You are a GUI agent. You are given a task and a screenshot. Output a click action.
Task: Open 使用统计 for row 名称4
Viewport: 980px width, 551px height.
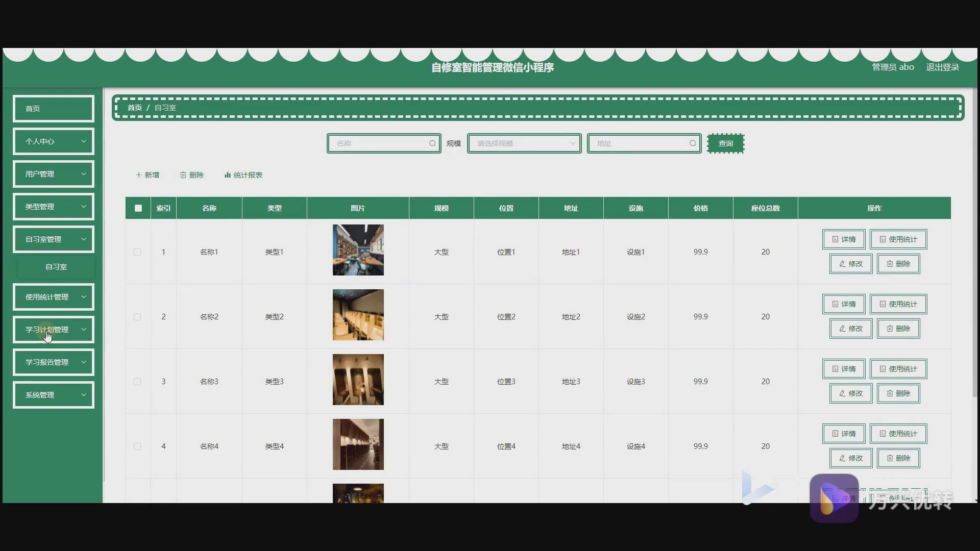click(x=898, y=434)
